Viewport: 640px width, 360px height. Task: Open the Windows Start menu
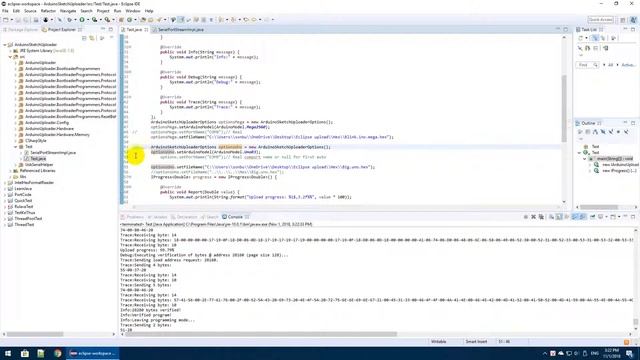tap(8, 353)
